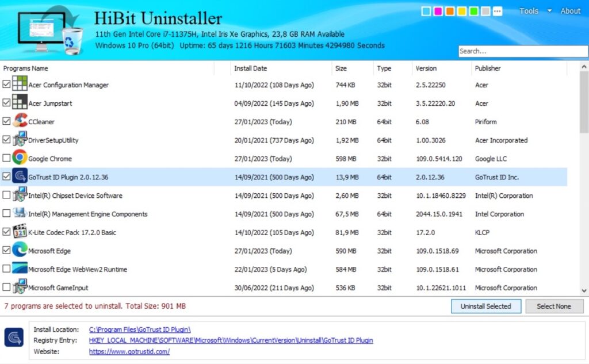Viewport: 589px width, 364px height.
Task: Click the Google Chrome icon in the list
Action: pyautogui.click(x=18, y=158)
